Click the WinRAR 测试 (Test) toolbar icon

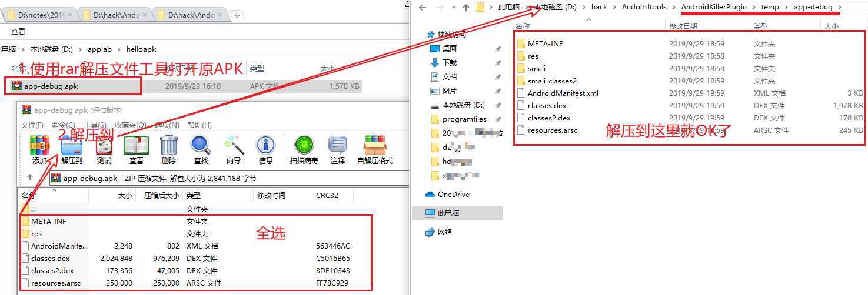click(x=104, y=145)
